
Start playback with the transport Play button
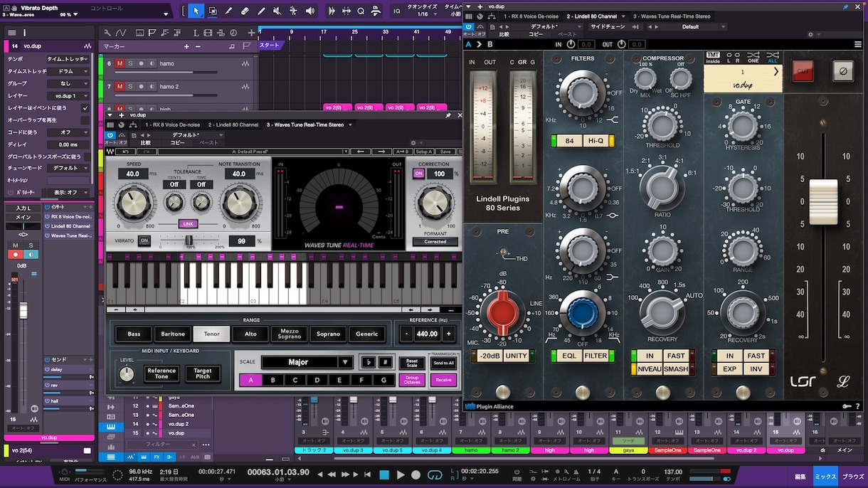(401, 474)
